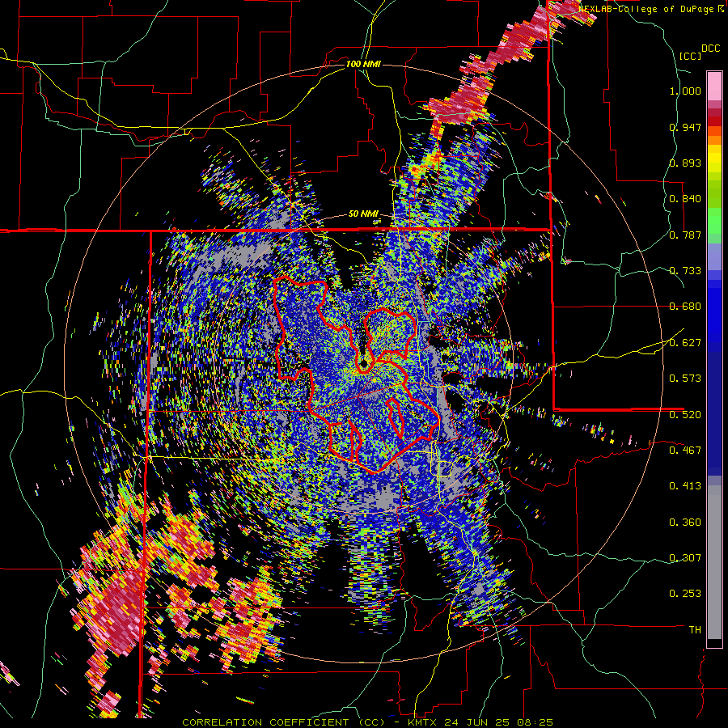Select the 0.413 scale value
The height and width of the screenshot is (728, 728).
click(x=685, y=486)
